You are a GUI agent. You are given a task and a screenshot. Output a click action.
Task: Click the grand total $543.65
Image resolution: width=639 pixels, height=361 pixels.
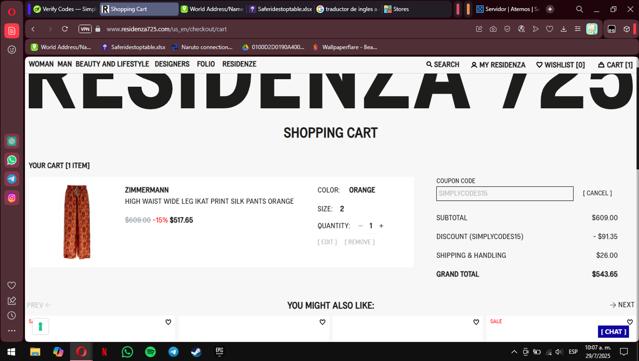[x=604, y=274]
